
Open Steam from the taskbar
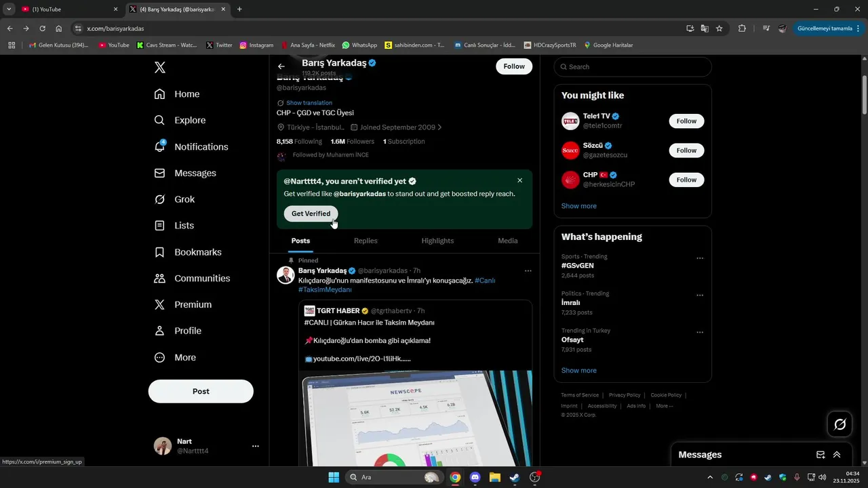[515, 477]
